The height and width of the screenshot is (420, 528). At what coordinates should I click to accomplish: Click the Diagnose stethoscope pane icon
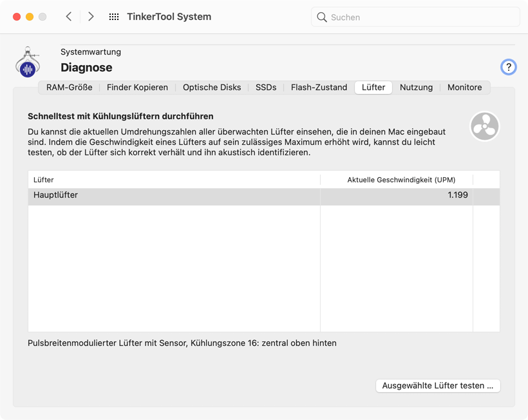[x=28, y=62]
